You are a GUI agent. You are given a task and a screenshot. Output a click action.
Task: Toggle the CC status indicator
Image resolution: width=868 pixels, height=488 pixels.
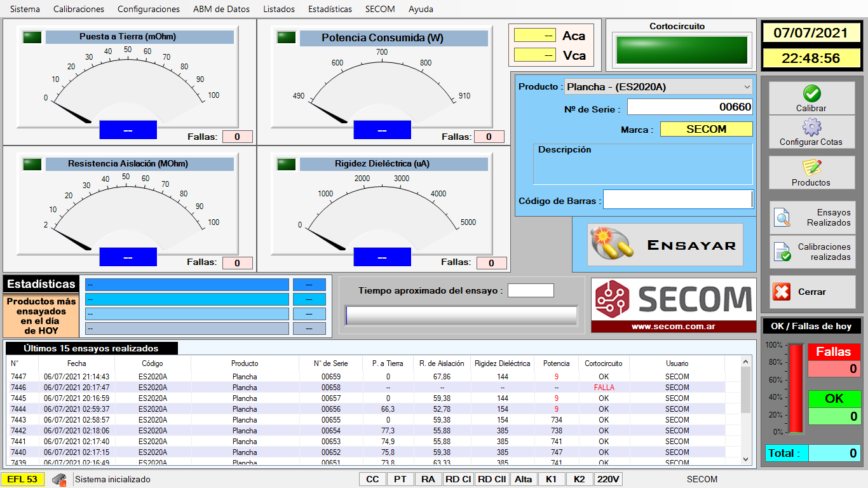point(372,479)
